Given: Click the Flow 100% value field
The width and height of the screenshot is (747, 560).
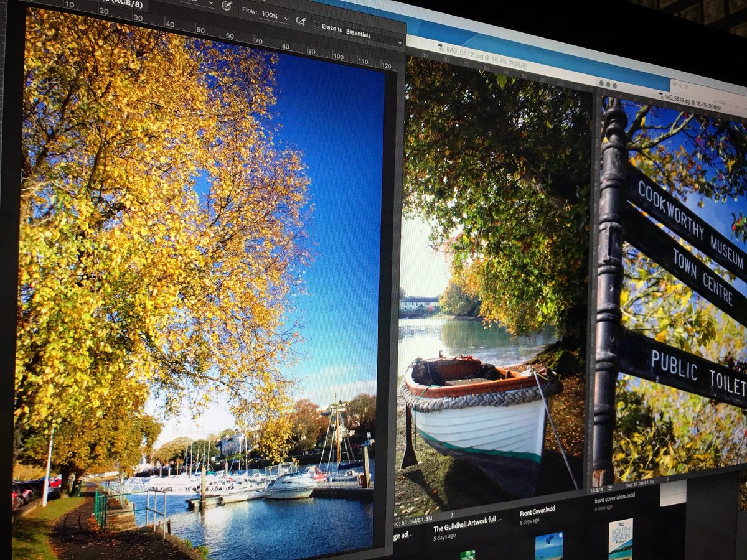Looking at the screenshot, I should click(x=270, y=14).
